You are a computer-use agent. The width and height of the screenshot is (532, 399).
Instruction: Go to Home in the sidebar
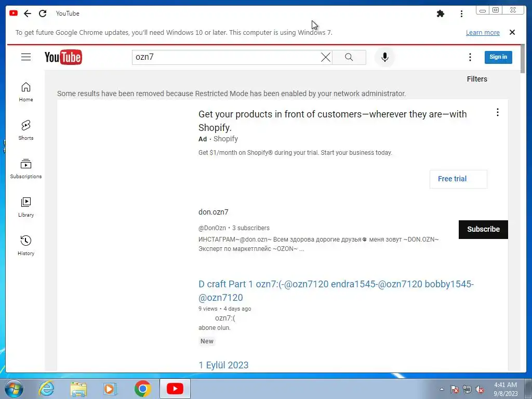click(26, 92)
